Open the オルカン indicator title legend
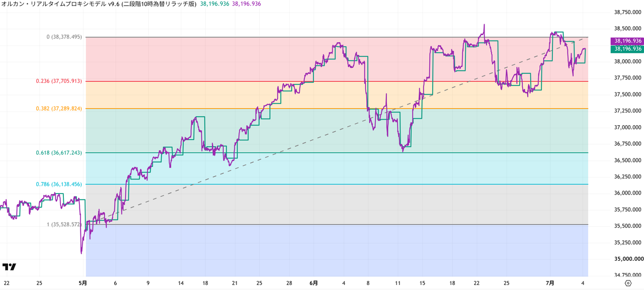This screenshot has height=291, width=644. tap(99, 4)
